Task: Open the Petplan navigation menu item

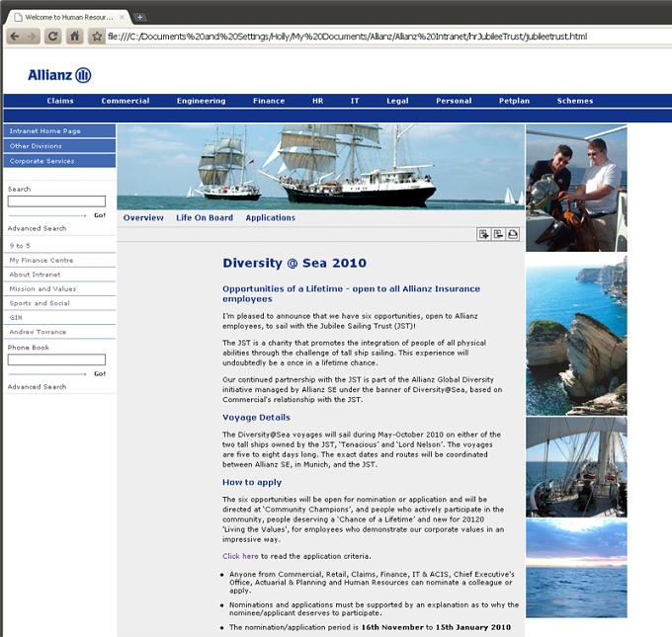Action: pyautogui.click(x=514, y=101)
